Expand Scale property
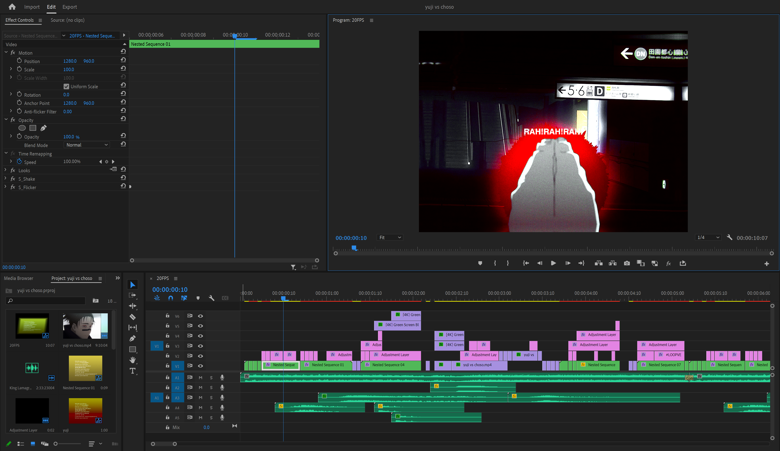 tap(11, 69)
